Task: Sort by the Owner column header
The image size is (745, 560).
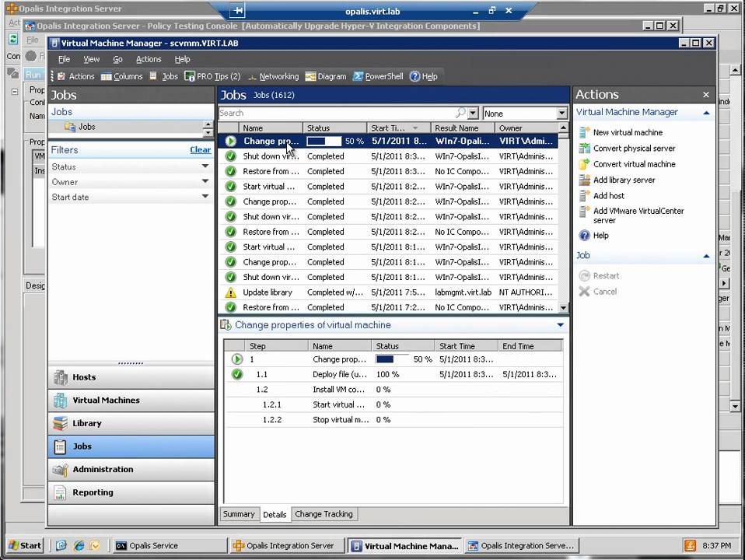Action: coord(526,128)
